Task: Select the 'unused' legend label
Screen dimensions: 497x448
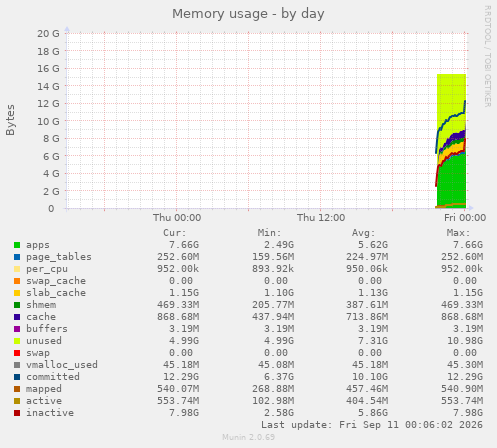Action: (x=44, y=341)
